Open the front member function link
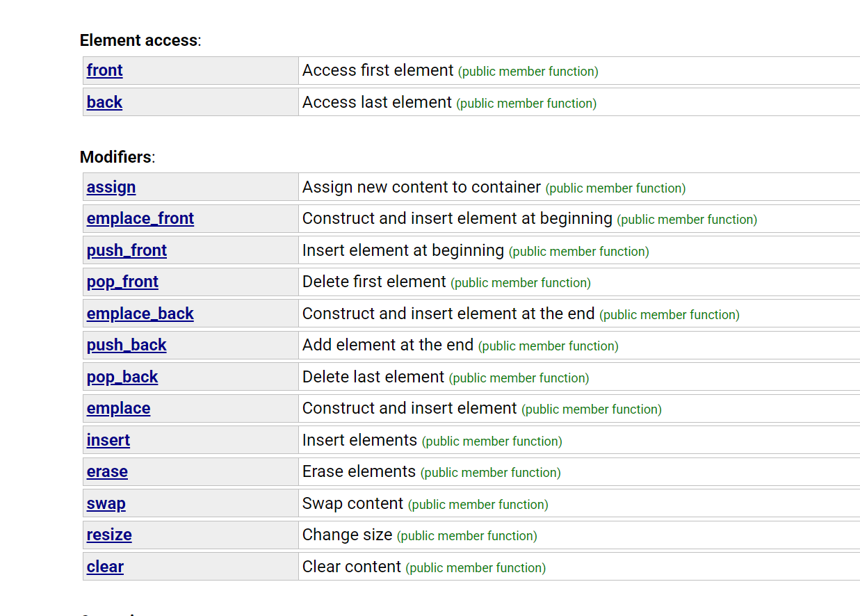Viewport: 860px width, 616px height. 104,71
